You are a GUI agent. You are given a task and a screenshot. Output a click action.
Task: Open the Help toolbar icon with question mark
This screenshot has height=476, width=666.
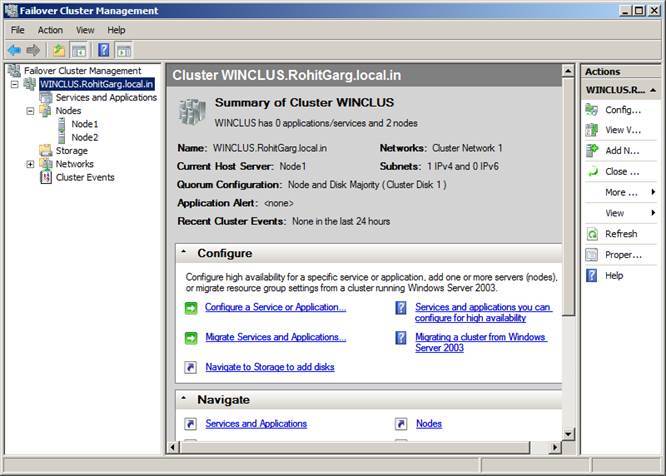point(104,50)
